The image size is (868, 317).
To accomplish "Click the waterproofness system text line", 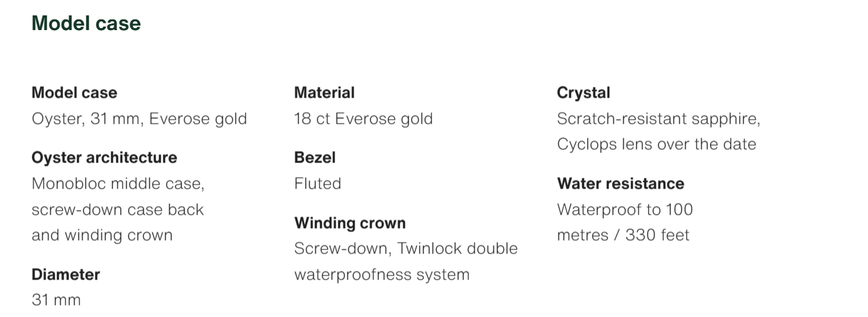I will pyautogui.click(x=382, y=274).
